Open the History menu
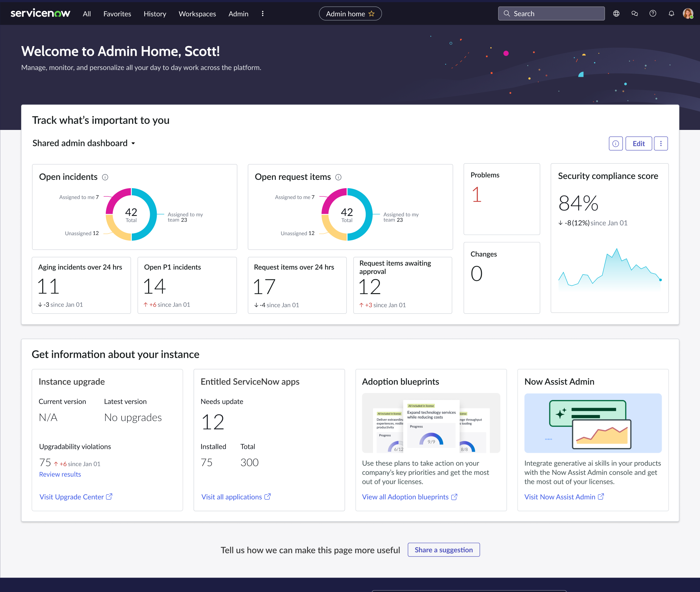The image size is (700, 592). click(155, 14)
